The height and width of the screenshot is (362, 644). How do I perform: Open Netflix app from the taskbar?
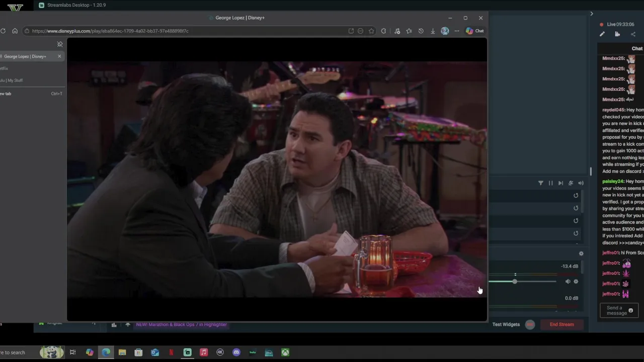click(x=171, y=352)
